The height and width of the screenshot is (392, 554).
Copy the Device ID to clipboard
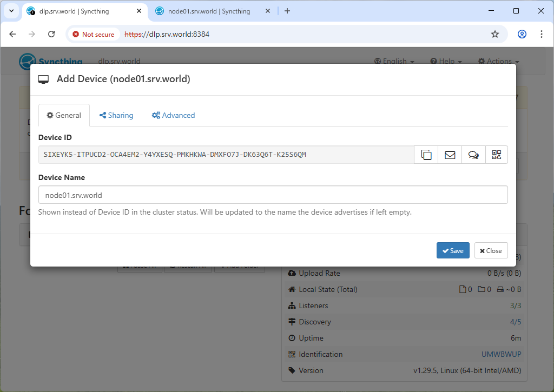pyautogui.click(x=426, y=155)
